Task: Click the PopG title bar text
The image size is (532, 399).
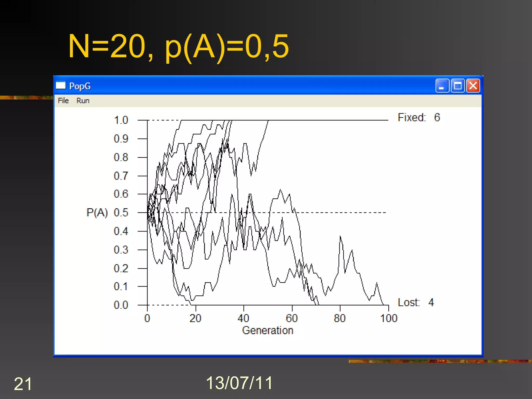Action: (x=80, y=86)
